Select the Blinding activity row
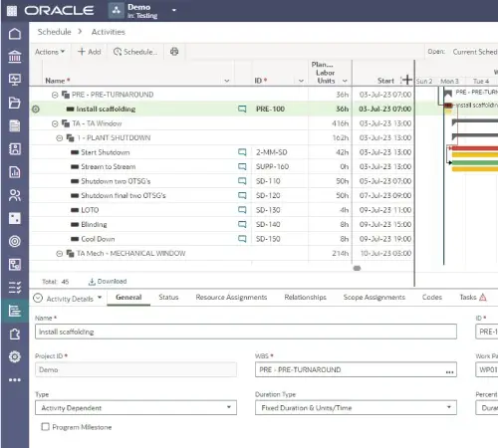 click(x=222, y=225)
